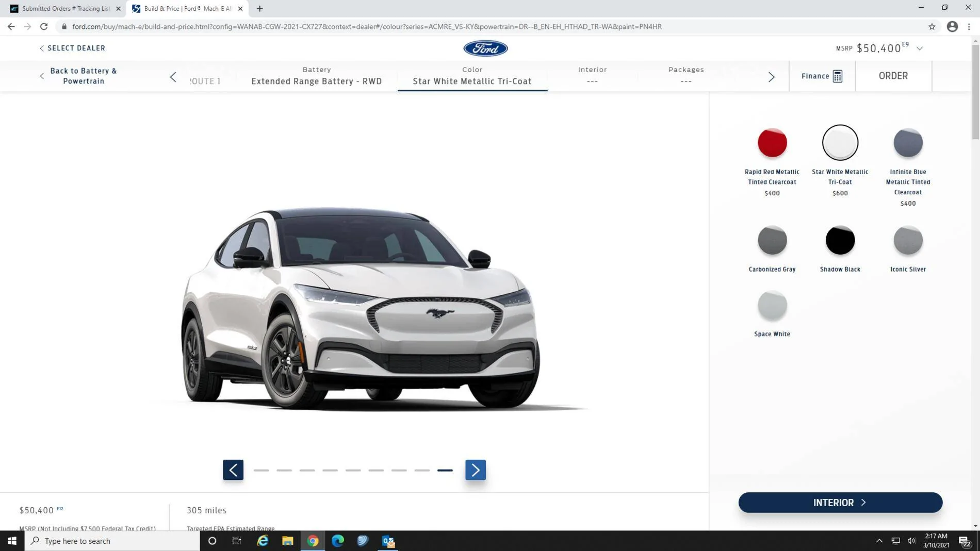Open Windows Start menu

coord(12,541)
